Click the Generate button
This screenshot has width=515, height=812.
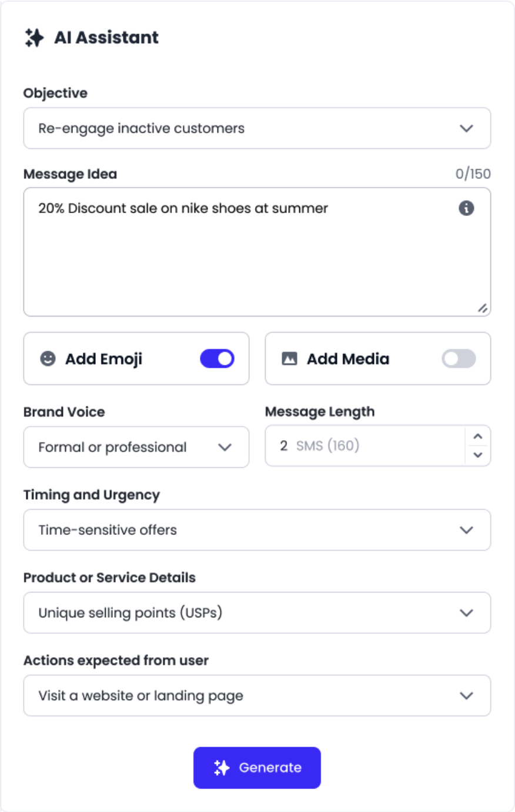257,767
